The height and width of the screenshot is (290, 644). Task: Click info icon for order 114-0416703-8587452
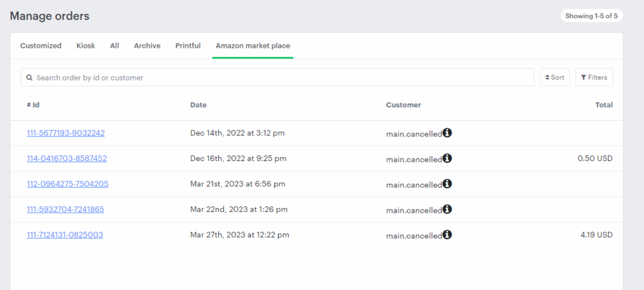click(447, 158)
